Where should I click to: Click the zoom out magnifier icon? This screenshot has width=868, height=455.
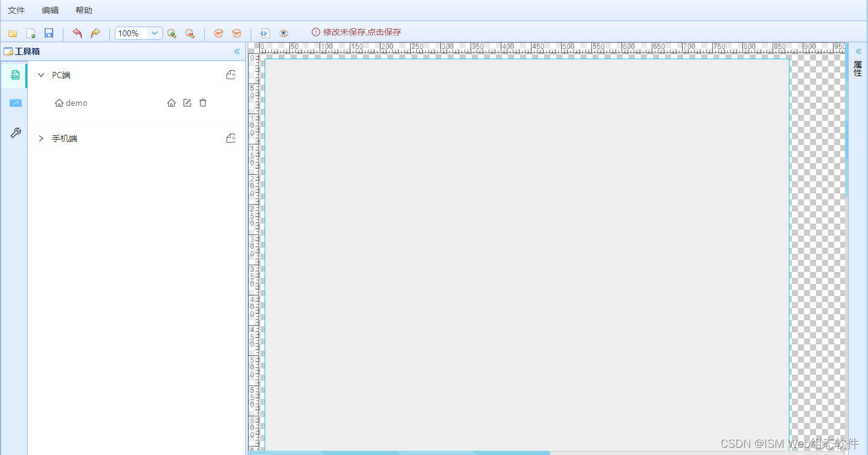(x=190, y=33)
